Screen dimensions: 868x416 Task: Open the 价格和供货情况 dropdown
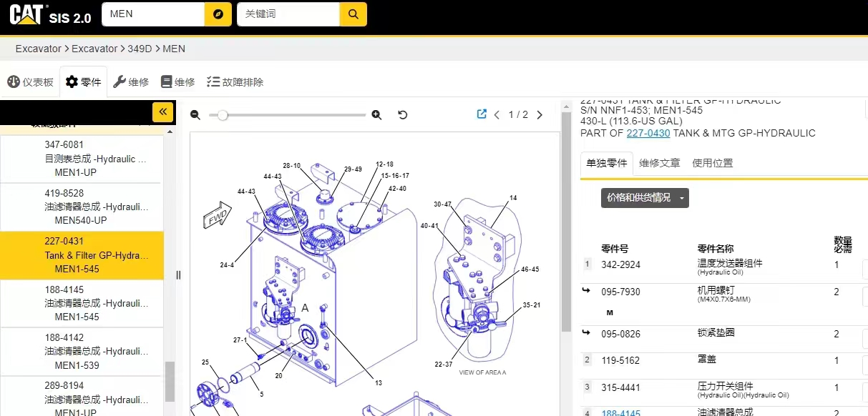pyautogui.click(x=645, y=198)
